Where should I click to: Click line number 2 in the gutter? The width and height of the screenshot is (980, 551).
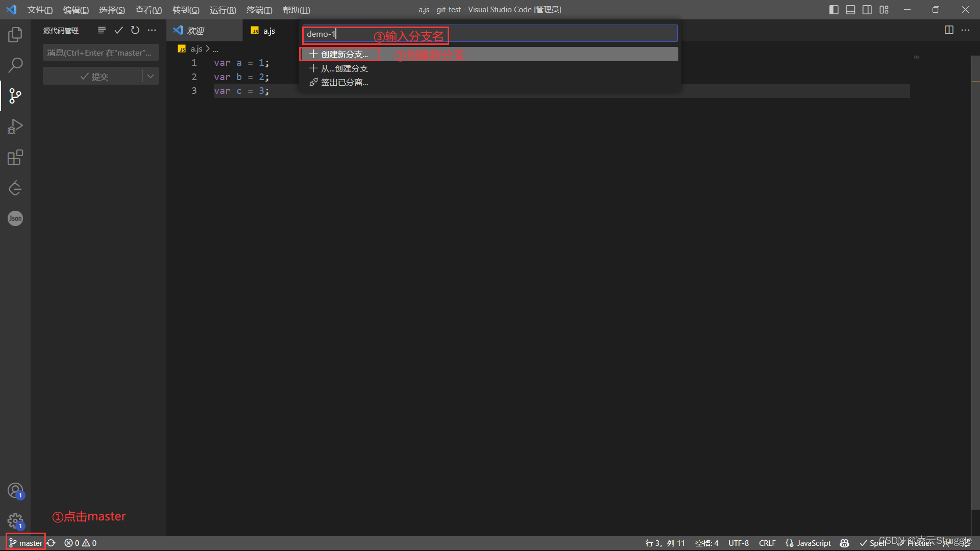[x=194, y=77]
